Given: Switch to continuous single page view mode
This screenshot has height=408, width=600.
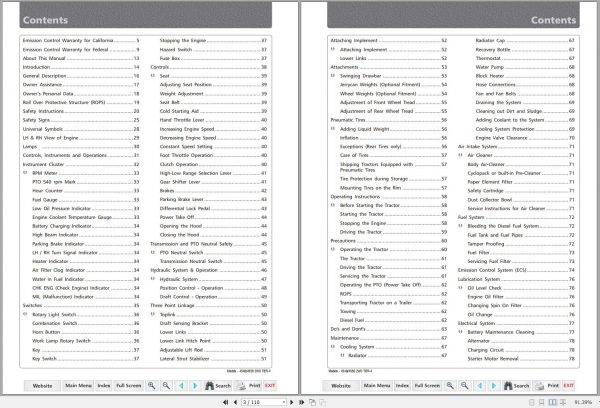Looking at the screenshot, I should click(x=541, y=402).
